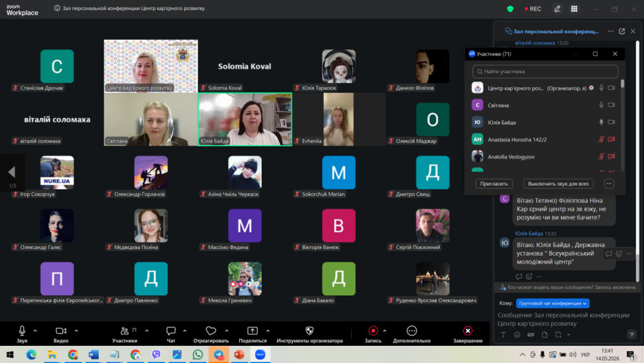Click the send message arrow icon
Image resolution: width=644 pixels, height=363 pixels.
tap(632, 334)
